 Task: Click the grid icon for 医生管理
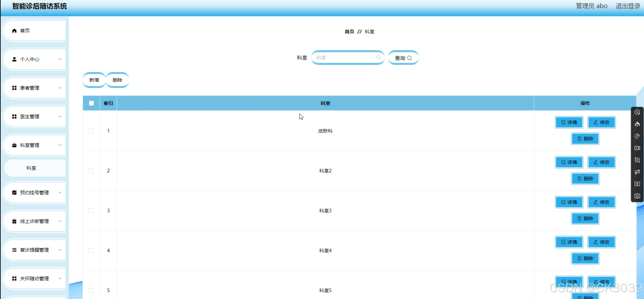pos(14,116)
